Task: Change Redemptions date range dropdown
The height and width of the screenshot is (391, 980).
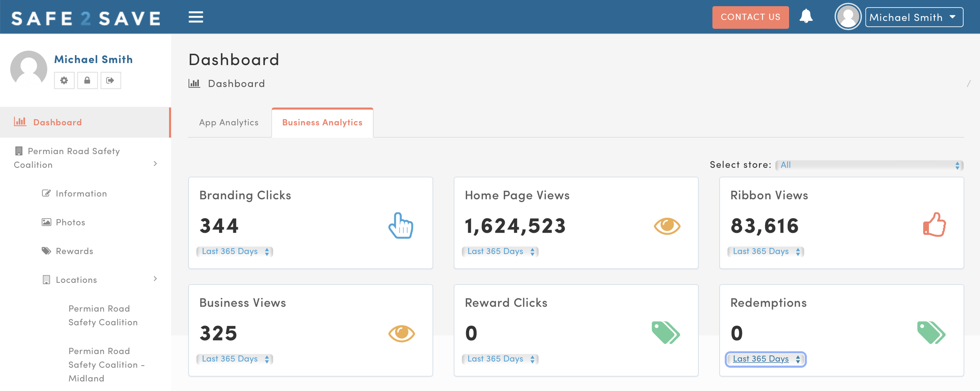Action: (766, 359)
